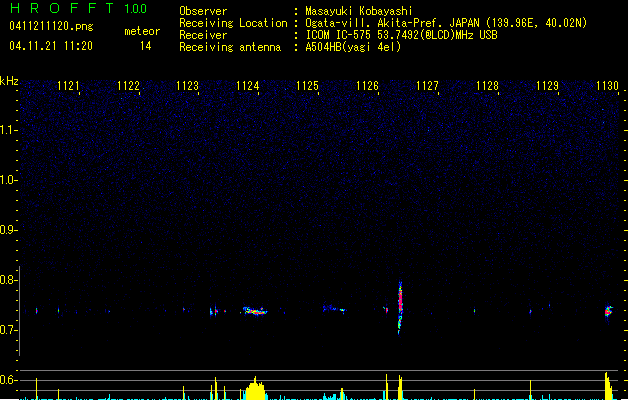The height and width of the screenshot is (400, 629).
Task: Click the kHz axis unit label
Action: (9, 81)
